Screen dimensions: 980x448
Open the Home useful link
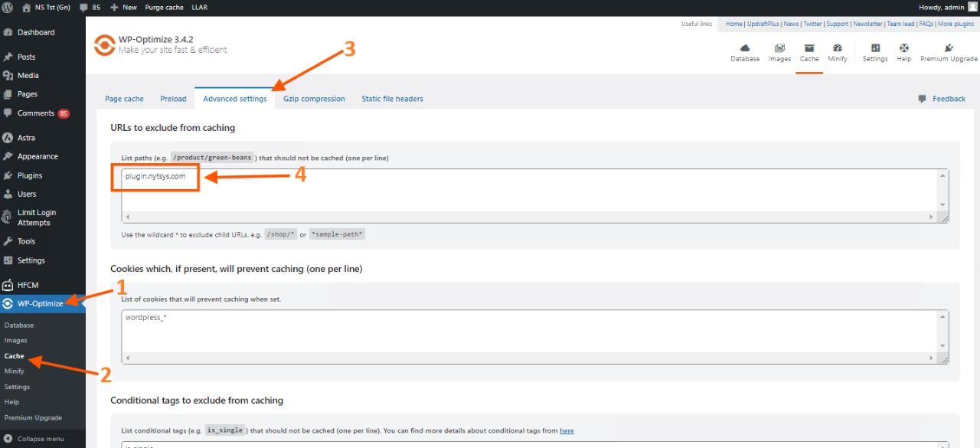(734, 24)
